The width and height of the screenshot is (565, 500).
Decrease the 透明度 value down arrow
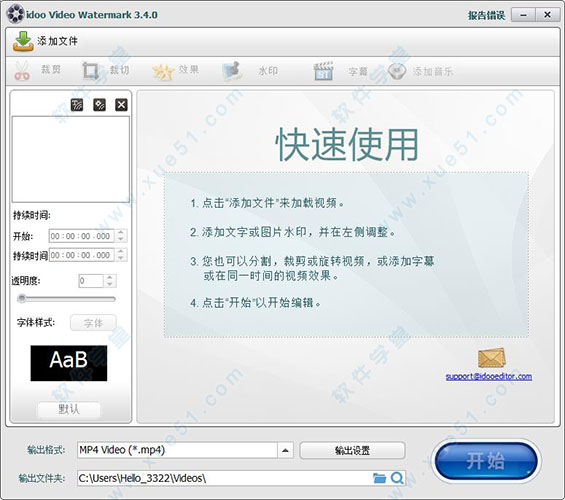pos(110,284)
